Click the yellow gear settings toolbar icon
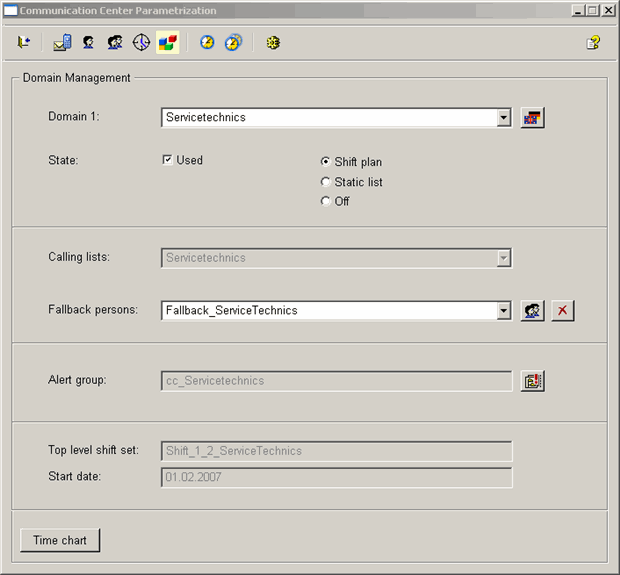 click(272, 43)
